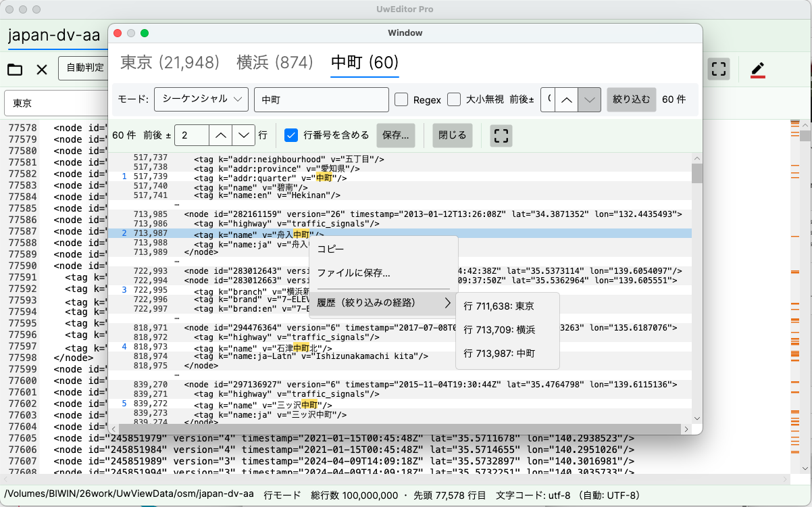This screenshot has width=812, height=507.
Task: Switch to the 横浜 (874) tab
Action: [x=275, y=63]
